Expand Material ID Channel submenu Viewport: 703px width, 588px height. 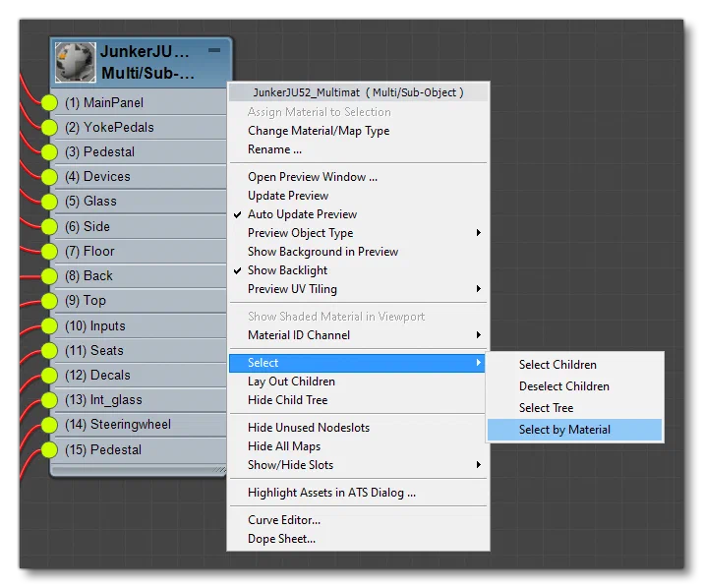coord(358,335)
